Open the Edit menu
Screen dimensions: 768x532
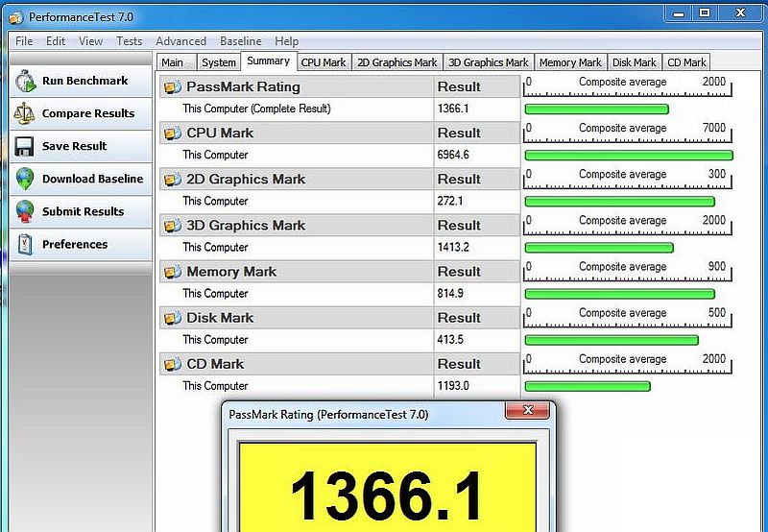tap(56, 41)
